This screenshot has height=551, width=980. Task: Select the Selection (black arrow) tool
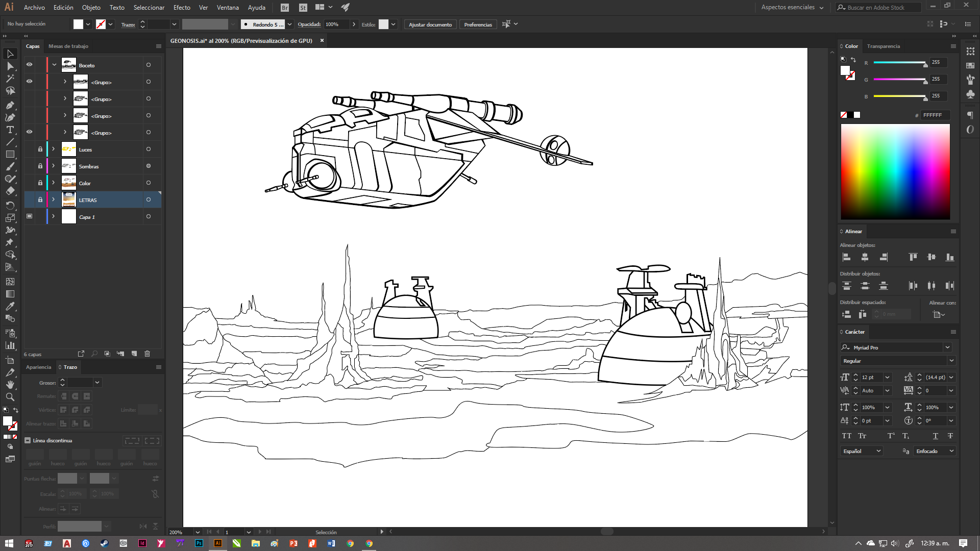pos(10,54)
